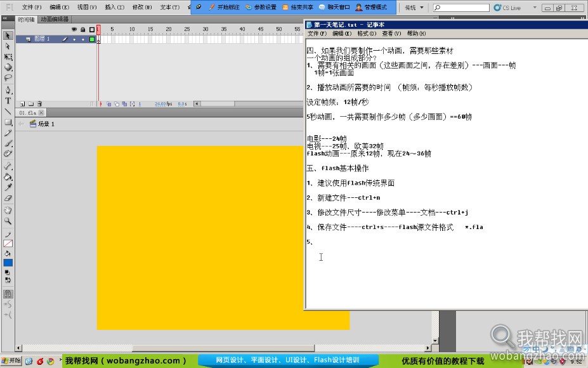Click the new folder icon in timeline
The width and height of the screenshot is (588, 368).
(x=30, y=104)
